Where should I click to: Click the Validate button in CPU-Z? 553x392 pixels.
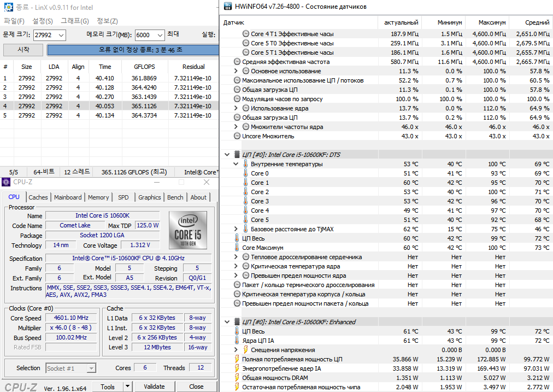pos(154,387)
